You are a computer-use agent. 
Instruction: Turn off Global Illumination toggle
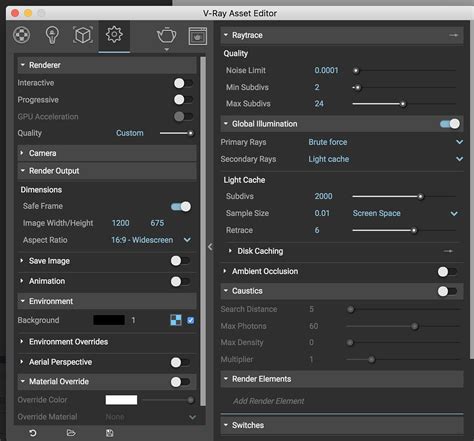pyautogui.click(x=450, y=124)
